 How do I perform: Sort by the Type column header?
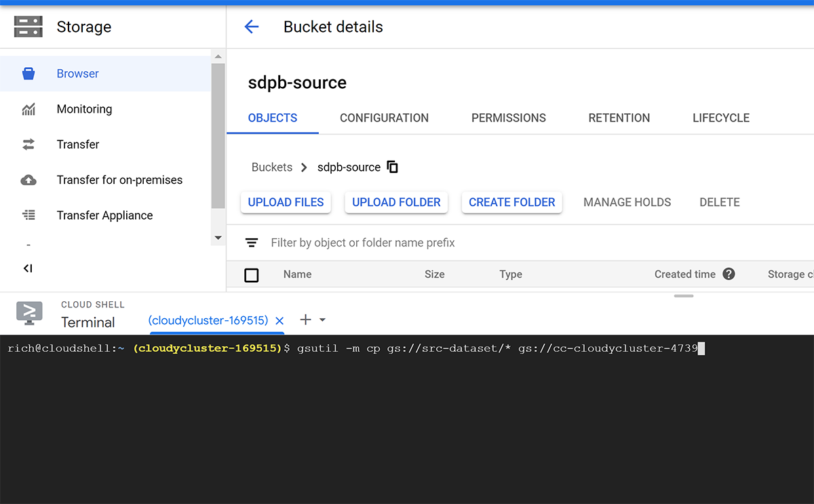point(511,274)
